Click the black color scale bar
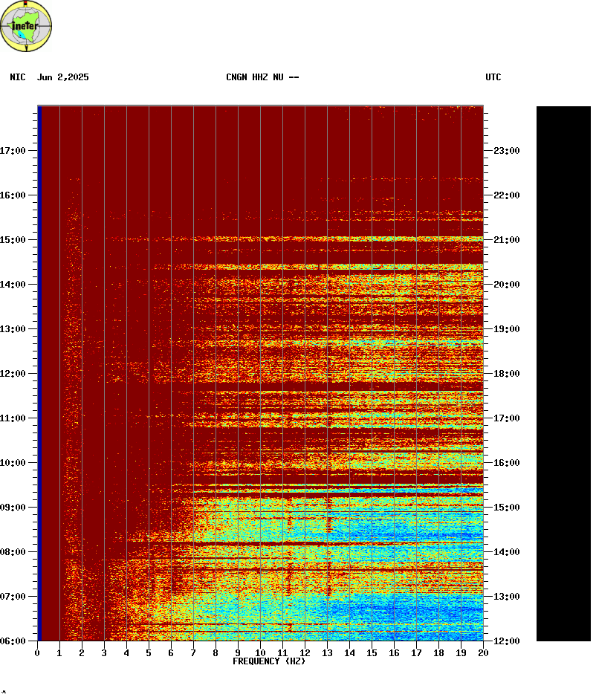Screen dimensions: 596x700 (x=563, y=374)
